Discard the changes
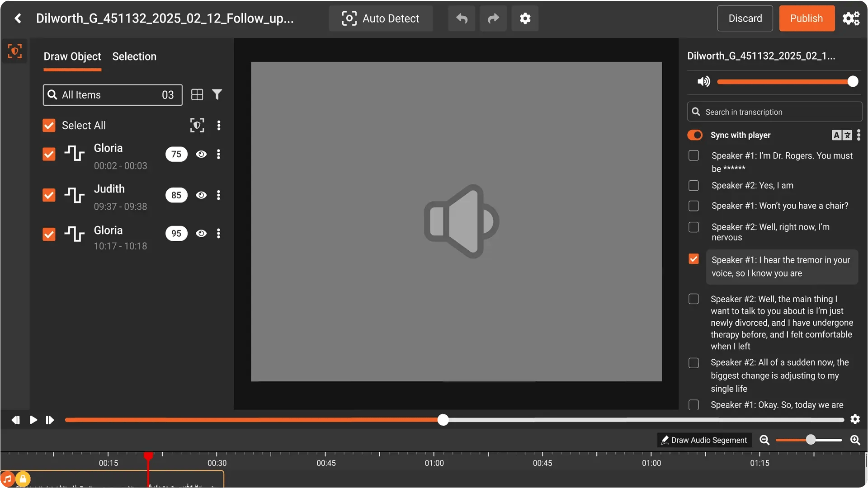The width and height of the screenshot is (868, 488). pyautogui.click(x=745, y=19)
